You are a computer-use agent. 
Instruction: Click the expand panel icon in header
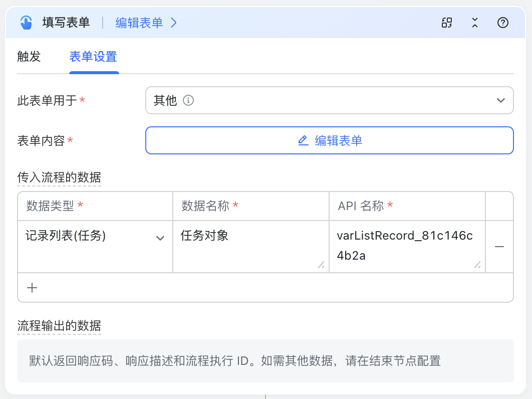click(446, 23)
